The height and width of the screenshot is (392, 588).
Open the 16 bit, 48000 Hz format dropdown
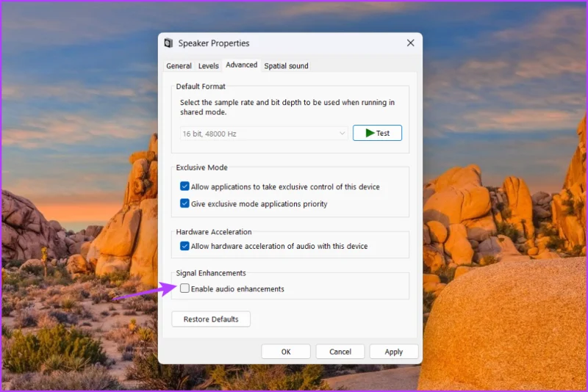click(x=264, y=134)
